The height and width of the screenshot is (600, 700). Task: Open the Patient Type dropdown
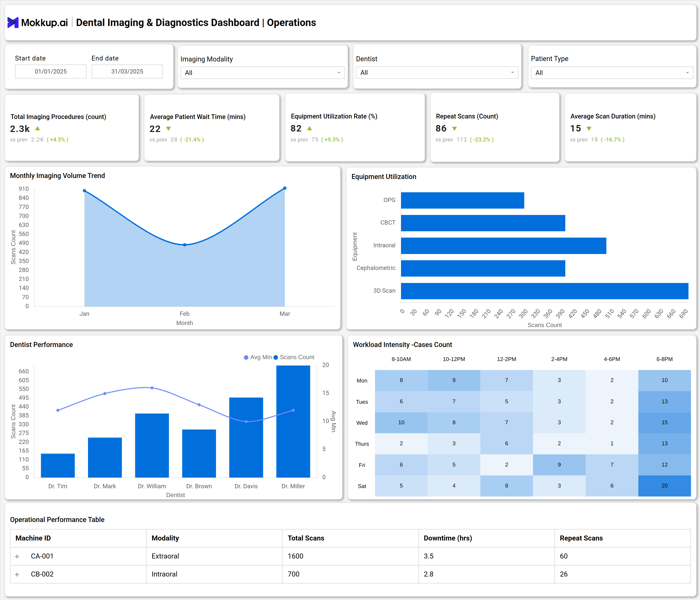(612, 73)
